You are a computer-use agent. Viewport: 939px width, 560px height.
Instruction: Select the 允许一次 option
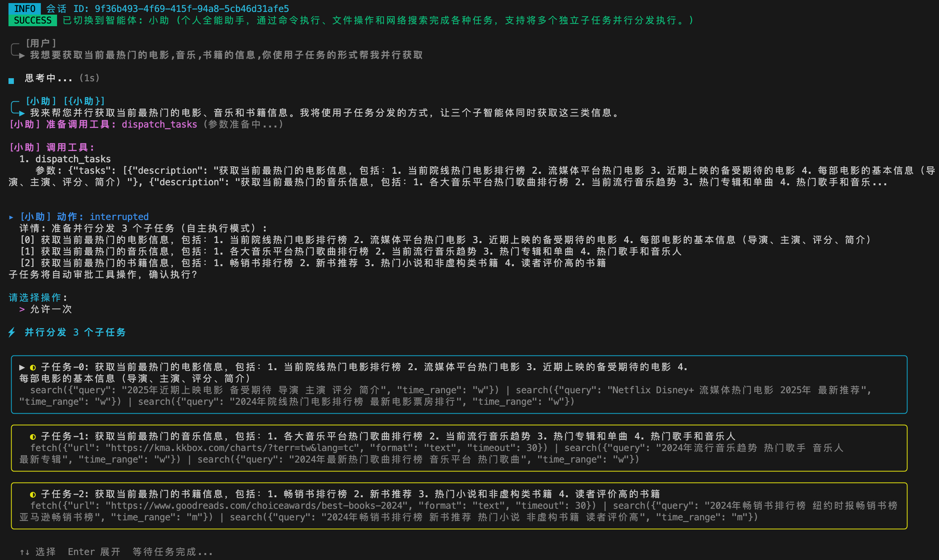(x=51, y=309)
